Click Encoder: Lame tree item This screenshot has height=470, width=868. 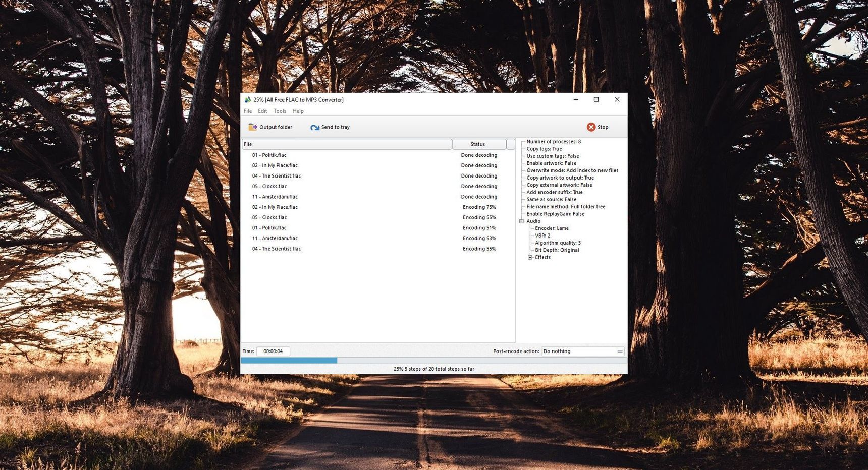(552, 228)
